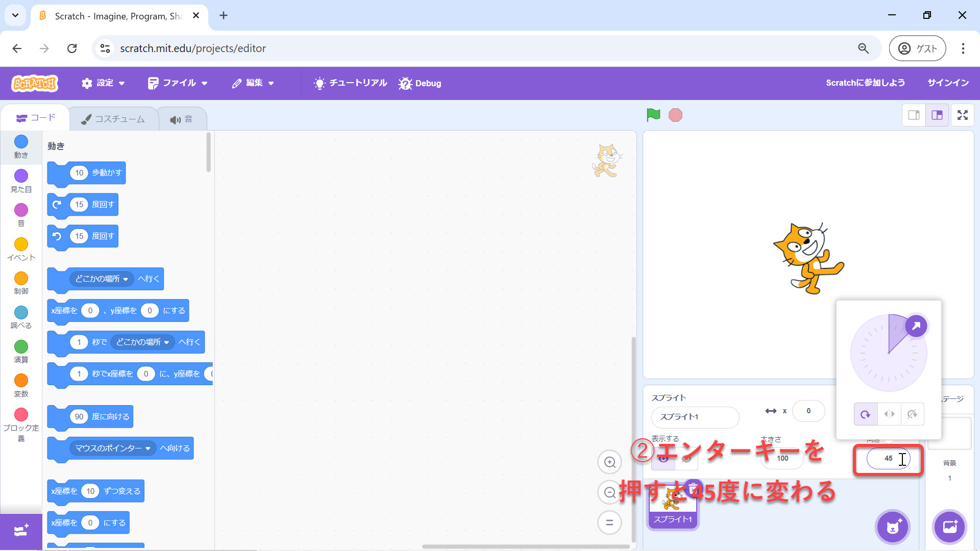Click the cat sprite on the stage

[807, 259]
